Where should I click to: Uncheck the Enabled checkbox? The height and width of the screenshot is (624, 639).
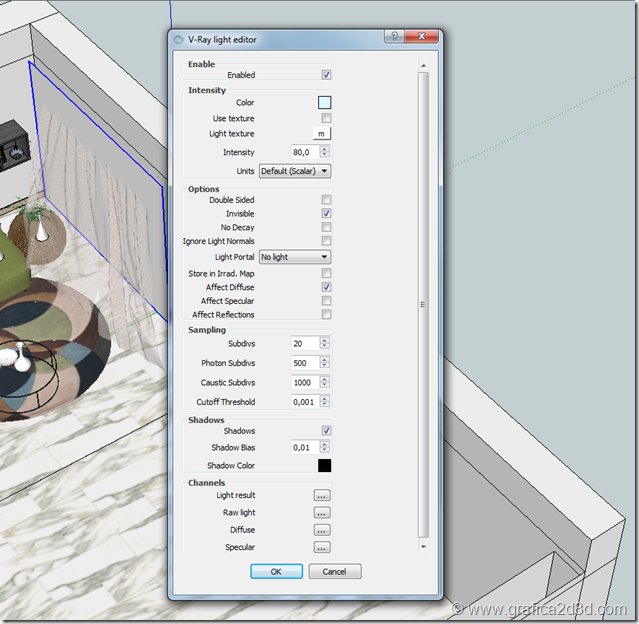[326, 75]
